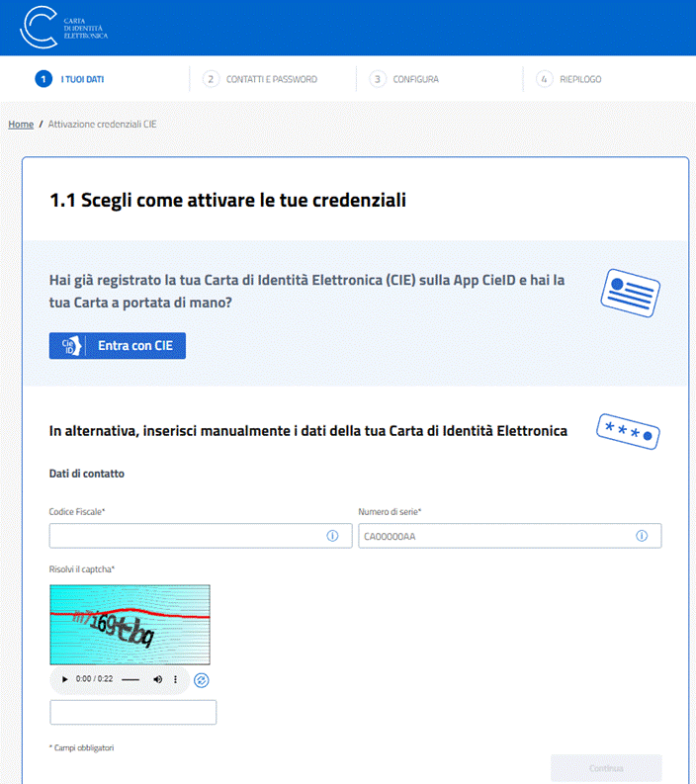Click the password asterisks illustration icon
The image size is (696, 784).
coord(628,431)
